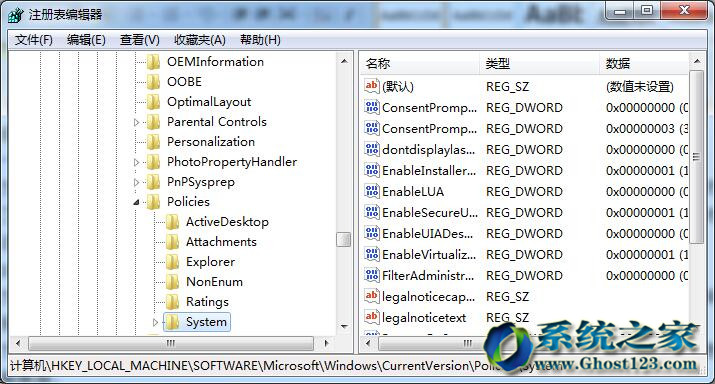Click the NonEnum folder icon
The height and width of the screenshot is (384, 715).
coord(172,282)
